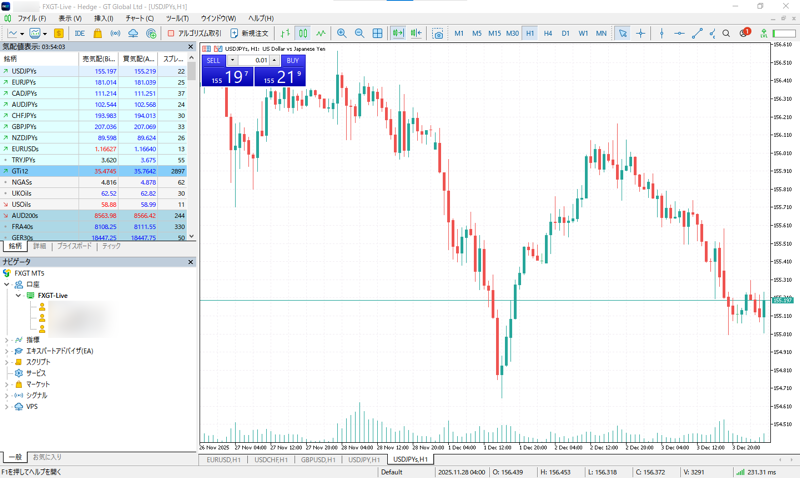
Task: Click the blue BUY button
Action: pos(292,60)
